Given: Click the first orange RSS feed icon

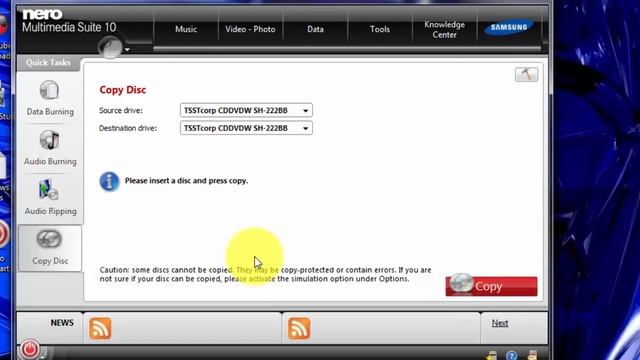Looking at the screenshot, I should tap(100, 328).
